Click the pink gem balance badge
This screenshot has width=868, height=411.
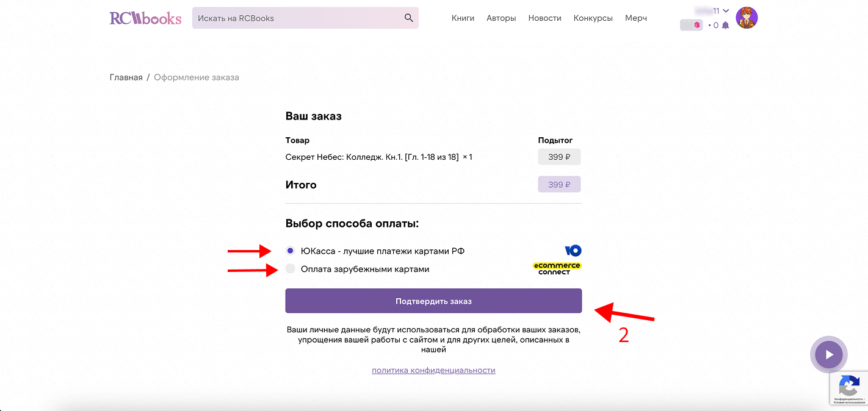click(692, 25)
